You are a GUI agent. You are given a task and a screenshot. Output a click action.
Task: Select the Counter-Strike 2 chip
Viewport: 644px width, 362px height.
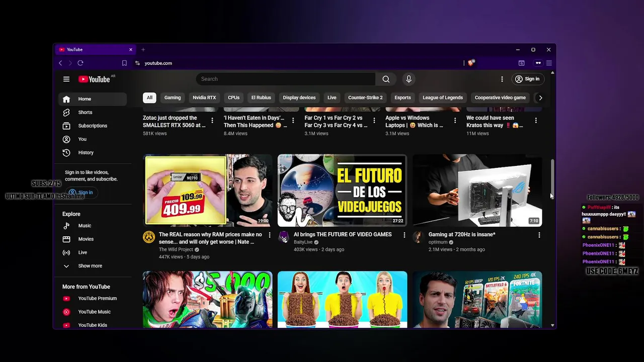(365, 98)
